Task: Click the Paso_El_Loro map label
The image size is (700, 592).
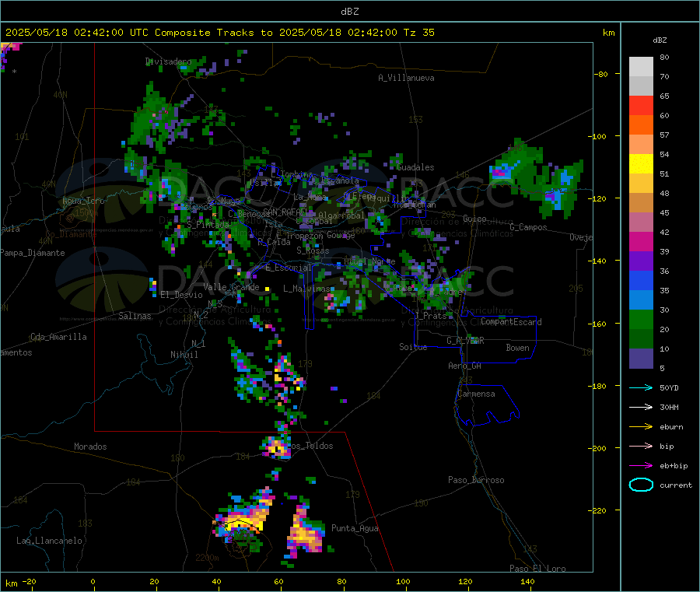Action: coord(537,569)
